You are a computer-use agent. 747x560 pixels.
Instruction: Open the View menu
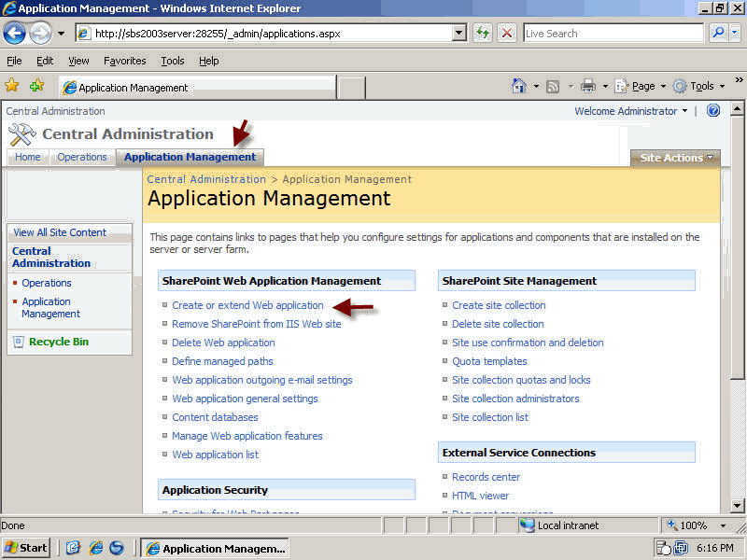(78, 61)
